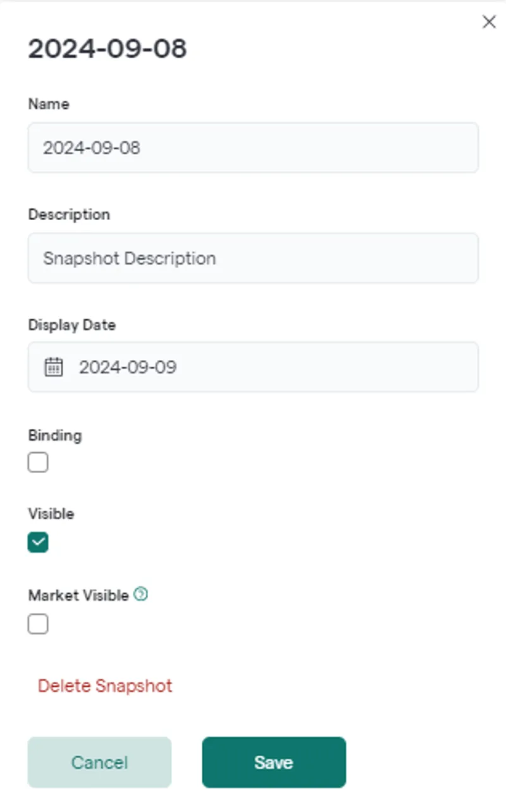The width and height of the screenshot is (506, 812).
Task: Enable the Binding checkbox
Action: [38, 463]
